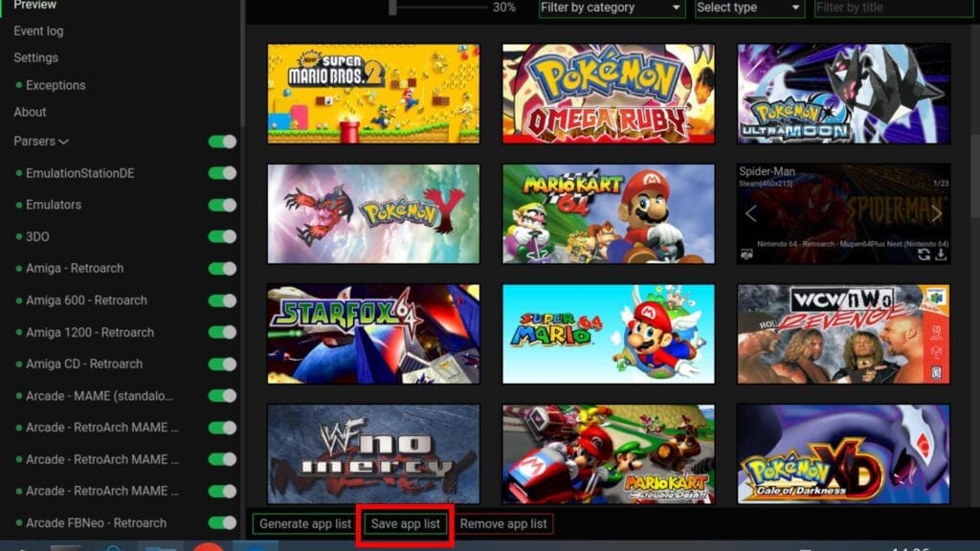Toggle the Arcade FBNeo - Retroarch switch

[x=222, y=522]
